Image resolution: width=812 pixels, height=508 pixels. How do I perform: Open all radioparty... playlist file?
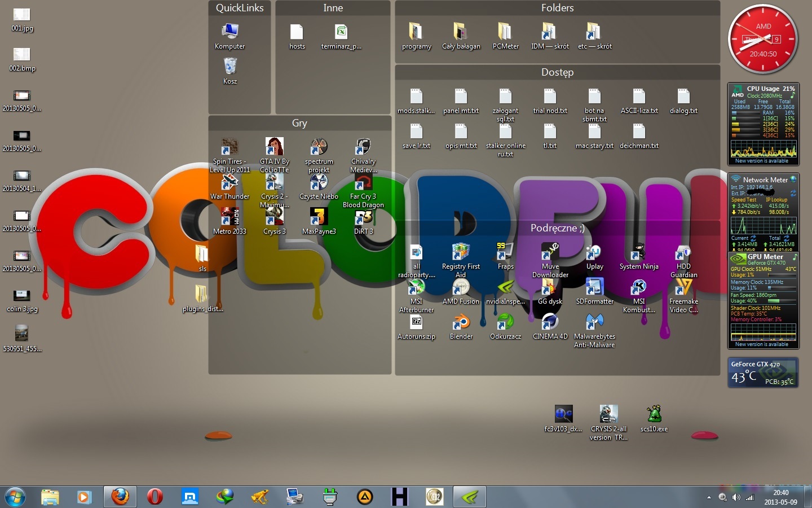pyautogui.click(x=416, y=261)
